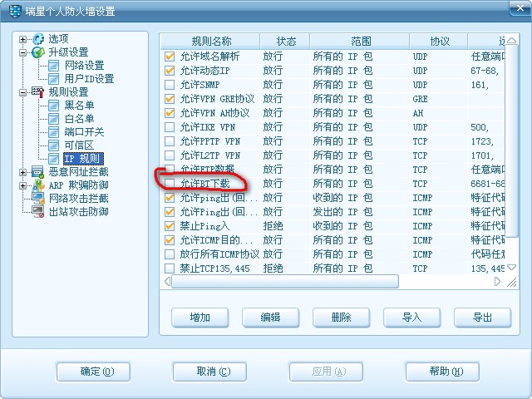Enable the 允许BT下载 rule checkbox

point(170,184)
